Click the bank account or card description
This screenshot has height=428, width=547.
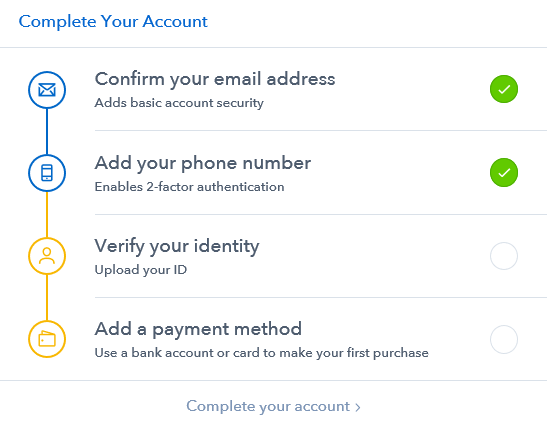tap(262, 353)
